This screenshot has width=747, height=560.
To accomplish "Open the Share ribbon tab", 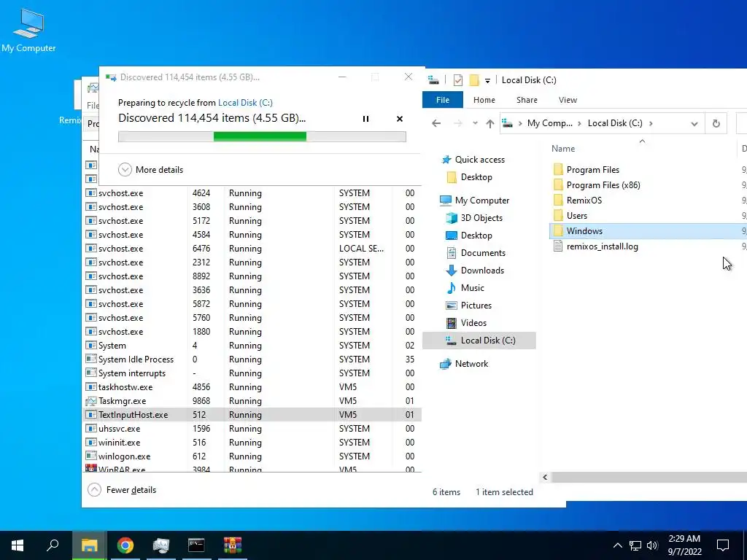I will click(x=527, y=100).
